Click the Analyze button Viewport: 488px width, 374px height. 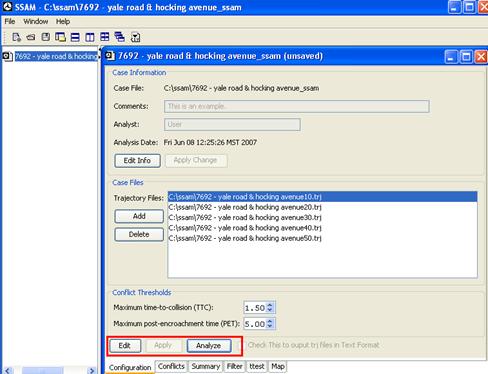[209, 346]
